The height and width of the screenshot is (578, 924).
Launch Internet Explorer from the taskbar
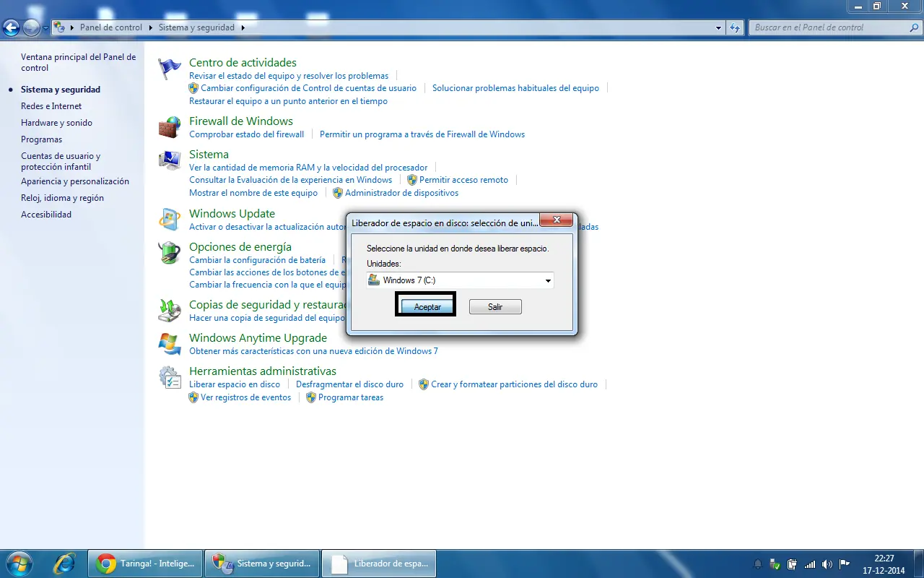click(x=66, y=563)
